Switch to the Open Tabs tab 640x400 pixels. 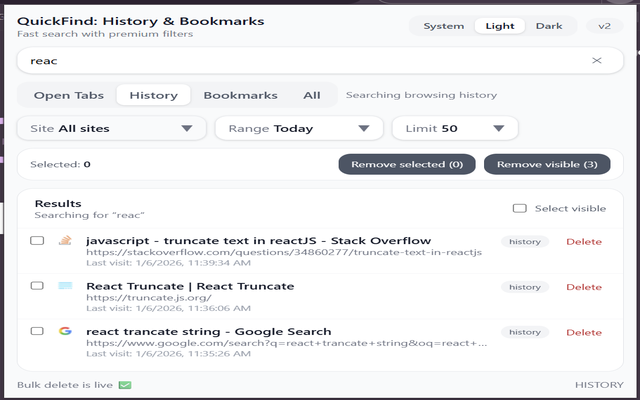(69, 96)
